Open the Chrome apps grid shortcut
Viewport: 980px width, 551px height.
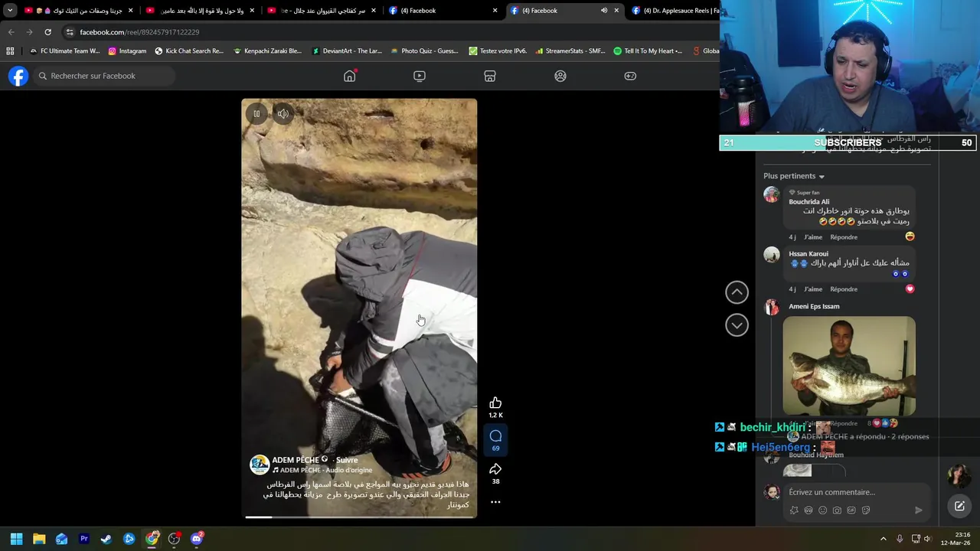click(x=10, y=51)
